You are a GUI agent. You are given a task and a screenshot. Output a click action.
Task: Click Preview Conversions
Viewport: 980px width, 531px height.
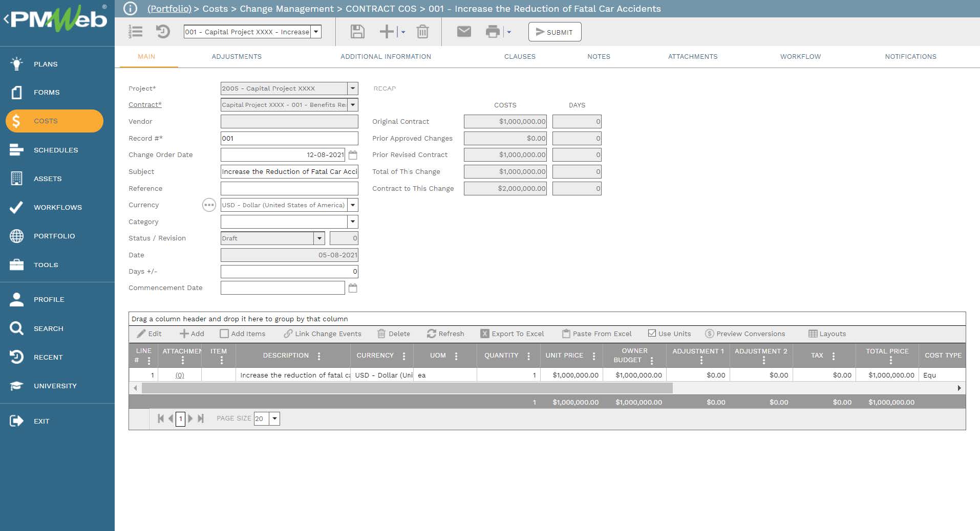point(745,334)
